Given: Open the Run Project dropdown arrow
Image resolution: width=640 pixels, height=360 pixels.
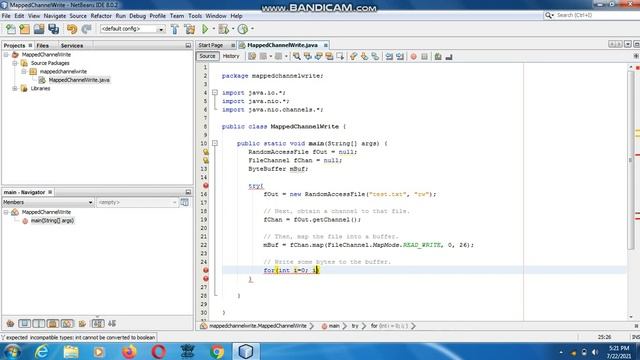Looking at the screenshot, I should coord(213,29).
